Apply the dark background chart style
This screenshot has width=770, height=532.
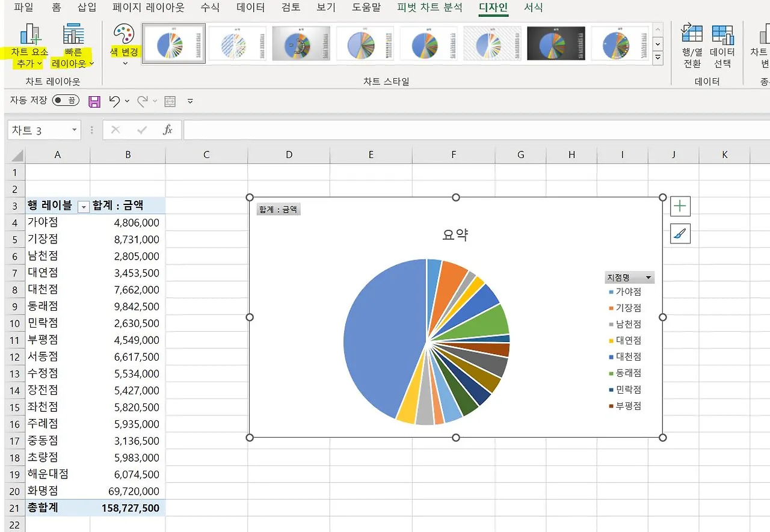tap(556, 43)
